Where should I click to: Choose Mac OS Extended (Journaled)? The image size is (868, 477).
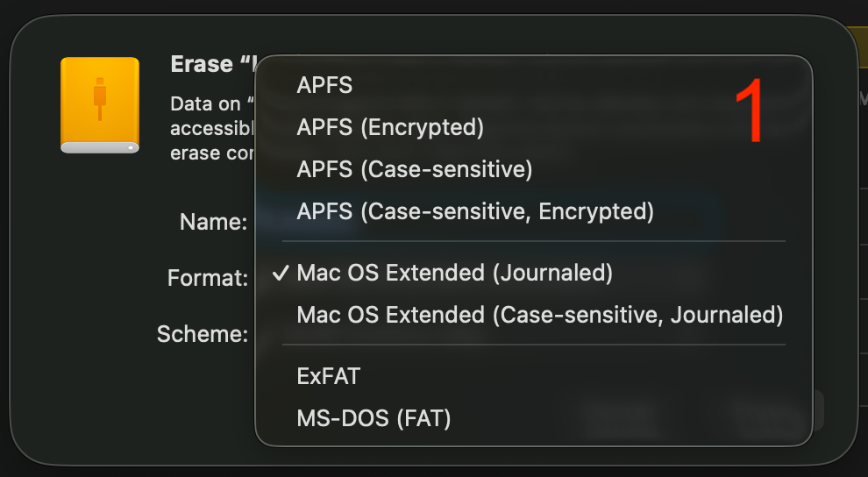point(454,273)
